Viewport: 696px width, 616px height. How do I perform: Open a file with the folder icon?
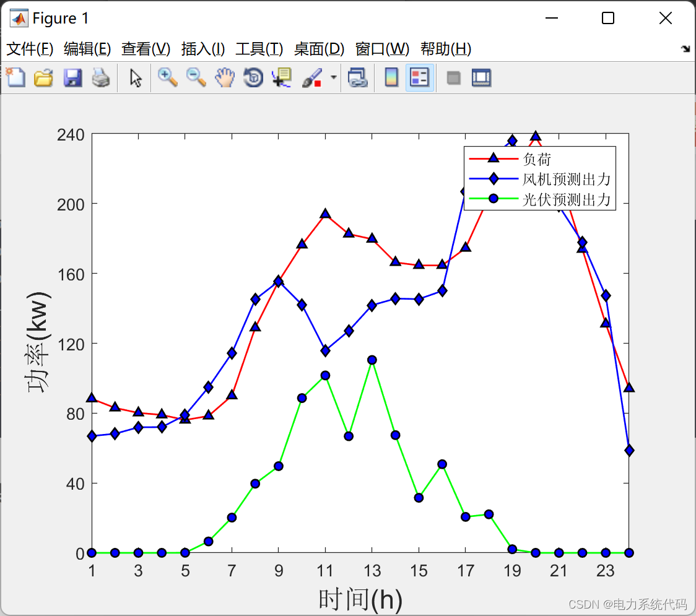pos(43,78)
